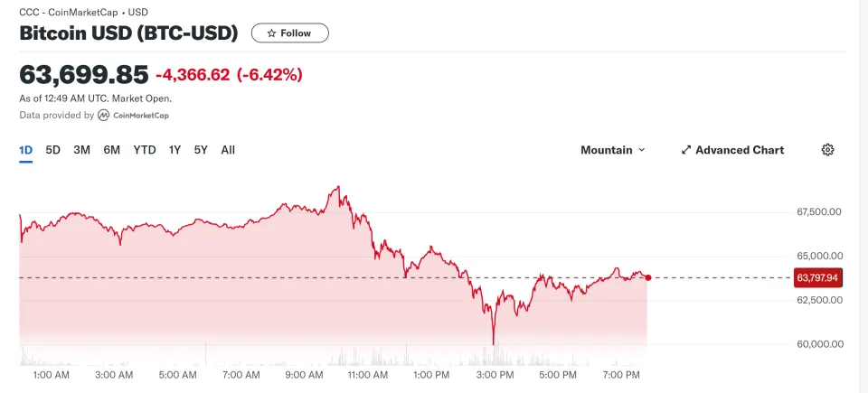Click the chevron beside Mountain
This screenshot has width=868, height=393.
coord(642,150)
